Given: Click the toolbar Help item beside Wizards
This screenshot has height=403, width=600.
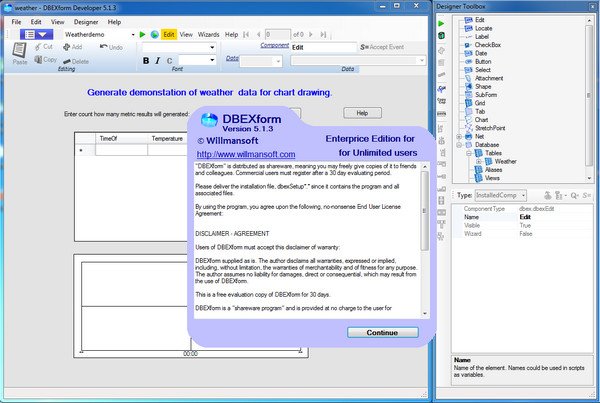Looking at the screenshot, I should 231,34.
